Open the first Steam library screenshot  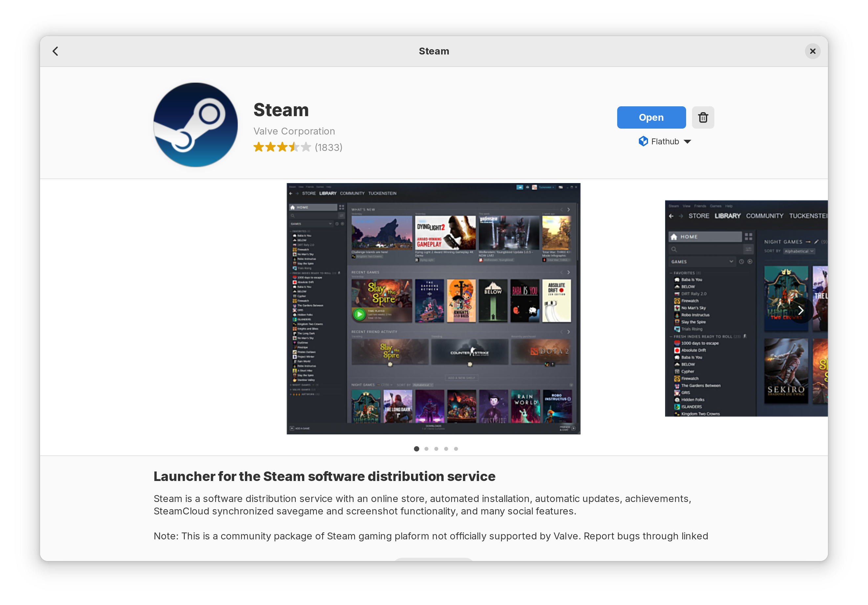coord(433,309)
